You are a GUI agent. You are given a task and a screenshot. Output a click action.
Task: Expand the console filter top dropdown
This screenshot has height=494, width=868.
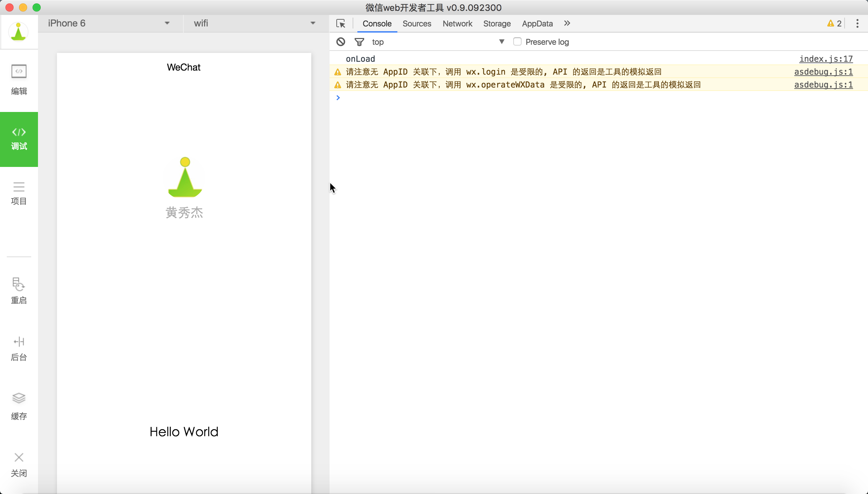coord(501,42)
